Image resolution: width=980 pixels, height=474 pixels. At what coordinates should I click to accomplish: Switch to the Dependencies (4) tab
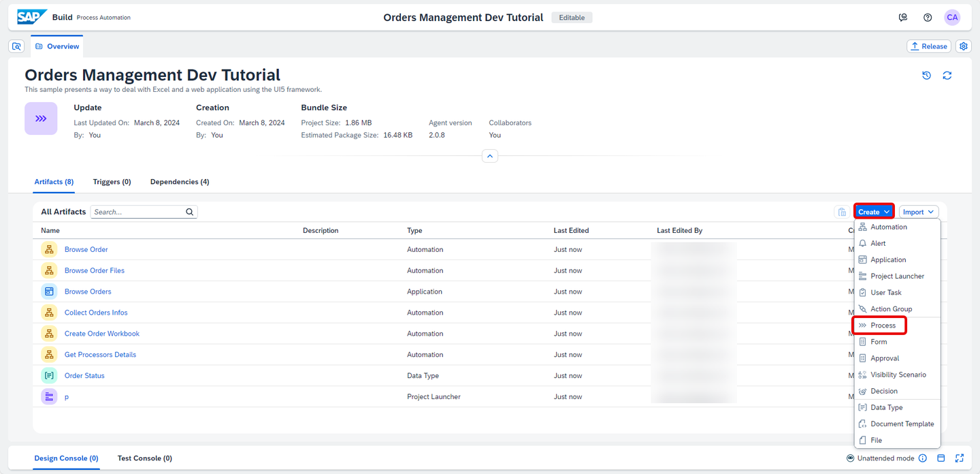[x=180, y=182]
